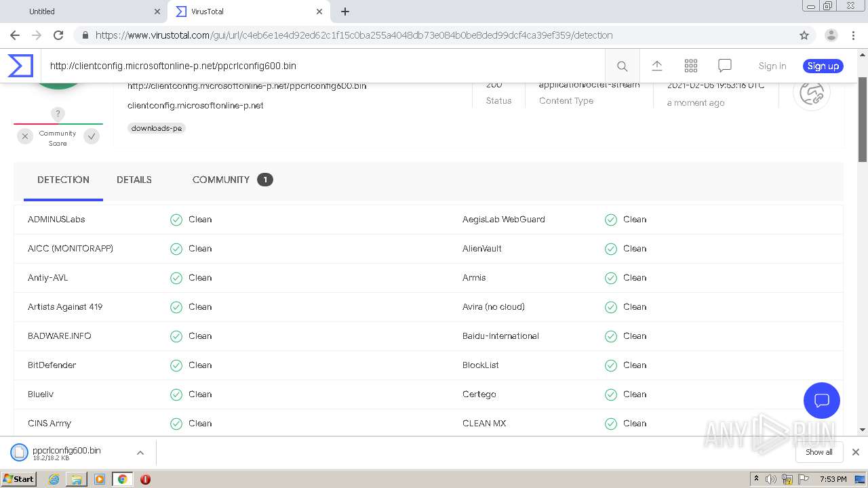
Task: Open Internet Explorer from taskbar
Action: (x=54, y=479)
